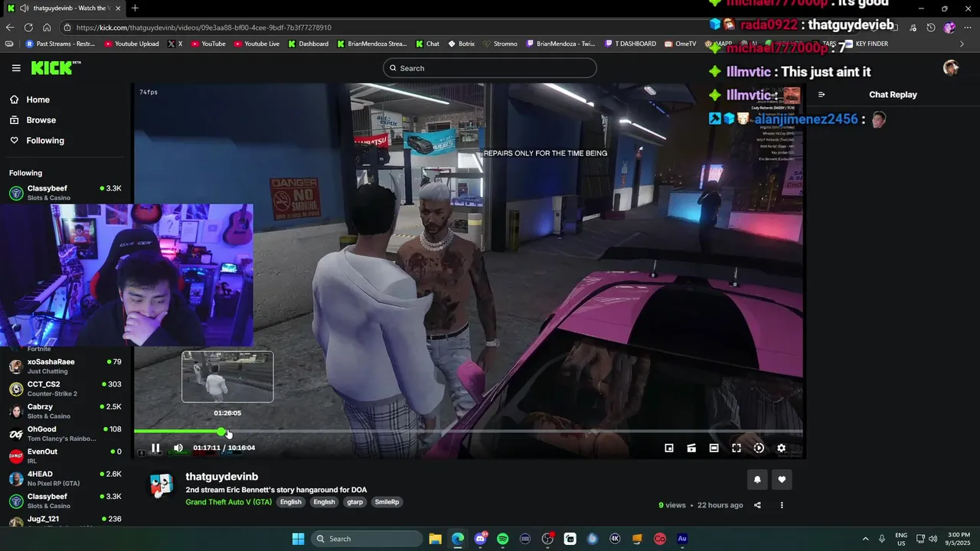This screenshot has height=551, width=980.
Task: Open Botrix bookmark
Action: (462, 44)
